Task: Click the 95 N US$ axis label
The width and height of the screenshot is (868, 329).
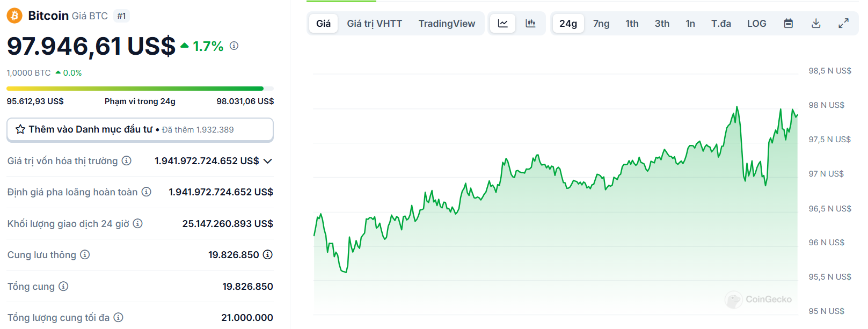Action: coord(826,311)
